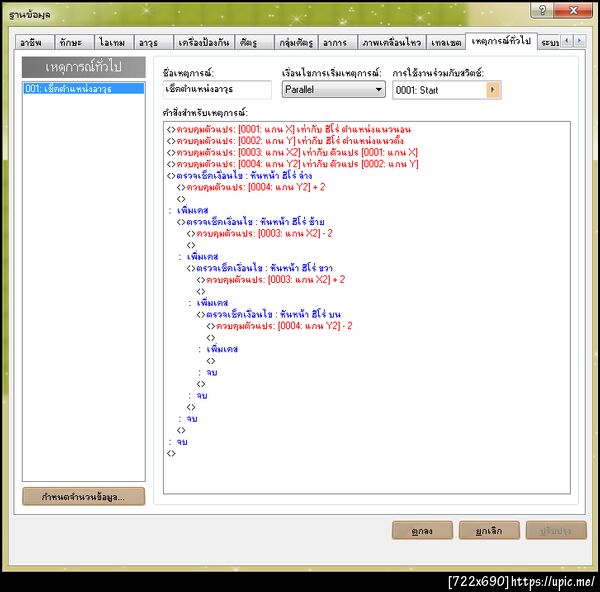Switch to the อาชีพ tab
The height and width of the screenshot is (592, 600).
(34, 42)
